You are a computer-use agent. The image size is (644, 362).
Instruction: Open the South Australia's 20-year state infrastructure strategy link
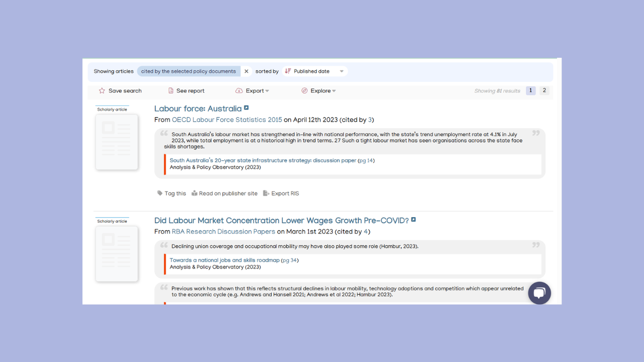[x=263, y=161]
